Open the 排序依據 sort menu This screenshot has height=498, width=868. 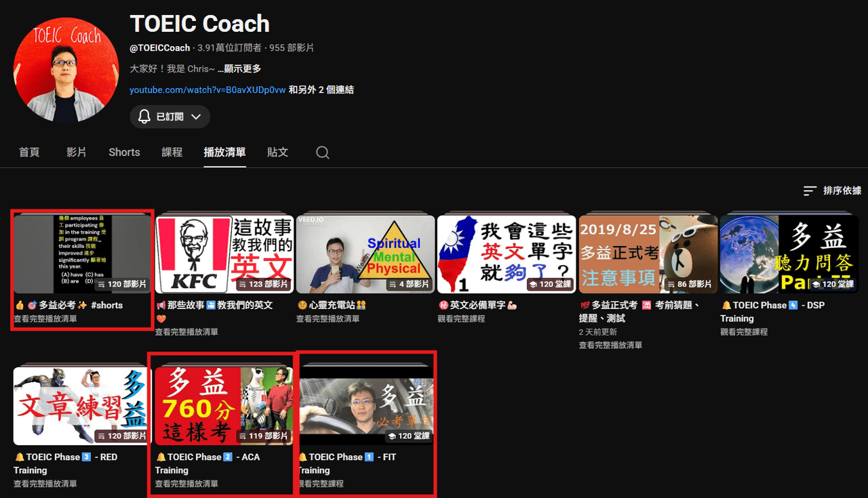tap(832, 191)
